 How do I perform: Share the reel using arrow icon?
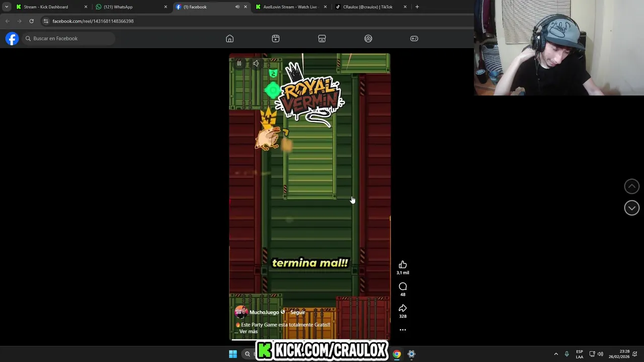[403, 308]
